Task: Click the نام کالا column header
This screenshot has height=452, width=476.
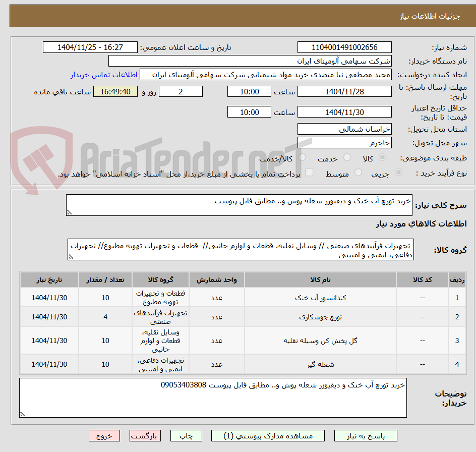Action: [320, 280]
